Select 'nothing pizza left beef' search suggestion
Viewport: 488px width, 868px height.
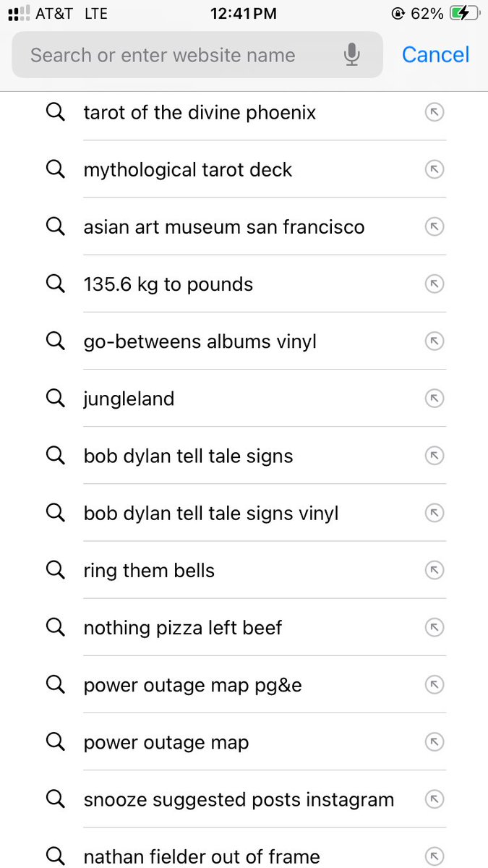tap(183, 628)
